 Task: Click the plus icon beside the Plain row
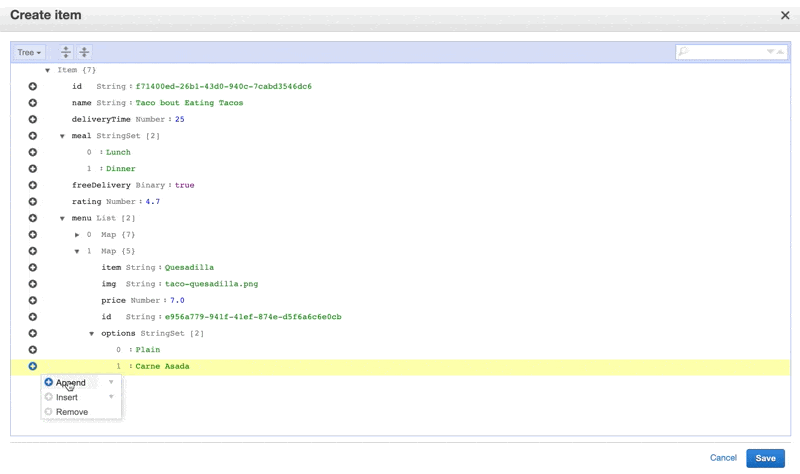tap(33, 350)
